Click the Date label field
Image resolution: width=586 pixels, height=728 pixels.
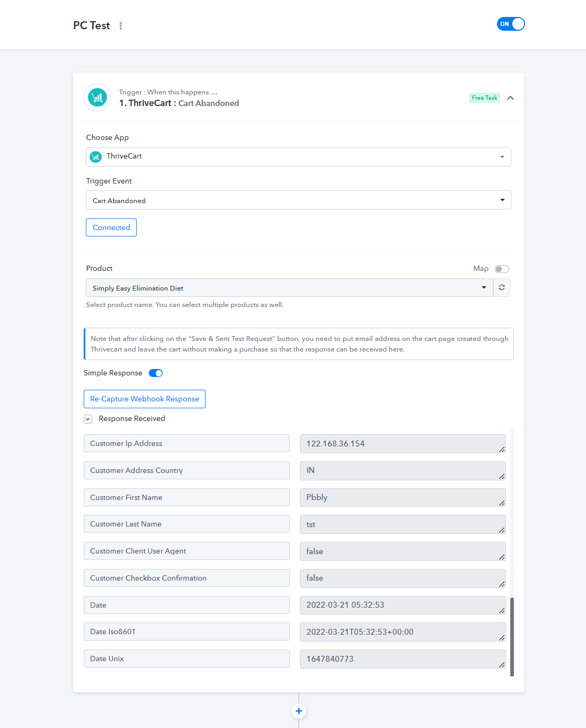(x=187, y=605)
